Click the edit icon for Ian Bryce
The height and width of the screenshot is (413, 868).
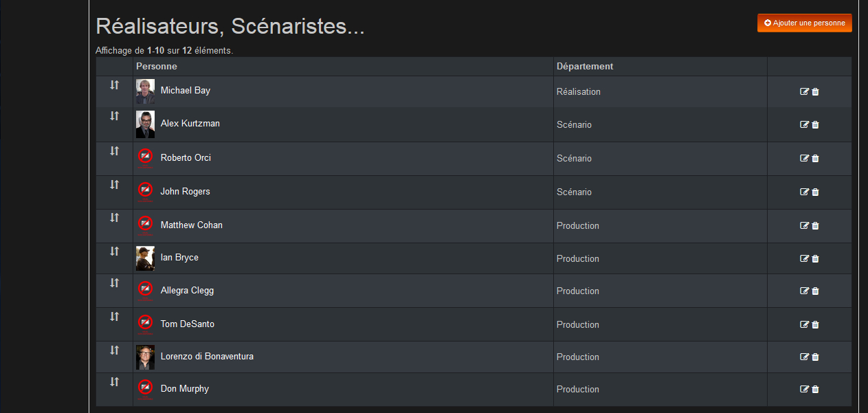click(x=805, y=259)
